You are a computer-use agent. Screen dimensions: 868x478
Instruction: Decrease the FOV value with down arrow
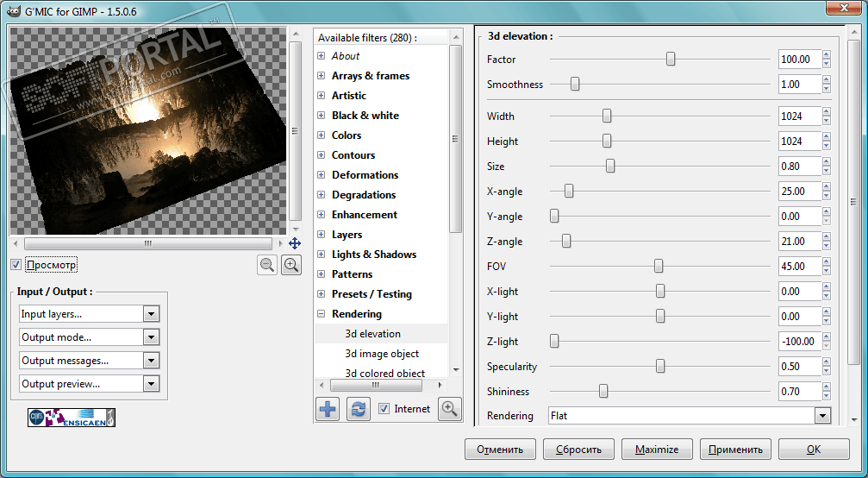point(827,271)
